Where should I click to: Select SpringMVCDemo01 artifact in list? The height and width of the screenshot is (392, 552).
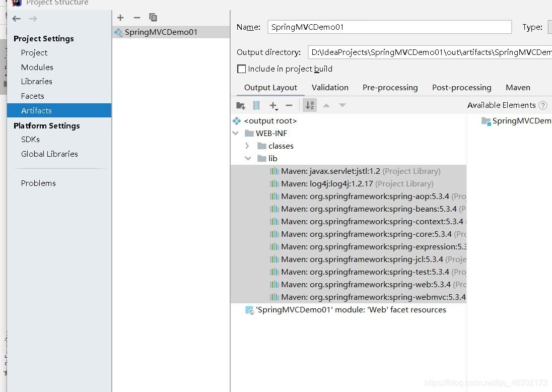tap(171, 32)
